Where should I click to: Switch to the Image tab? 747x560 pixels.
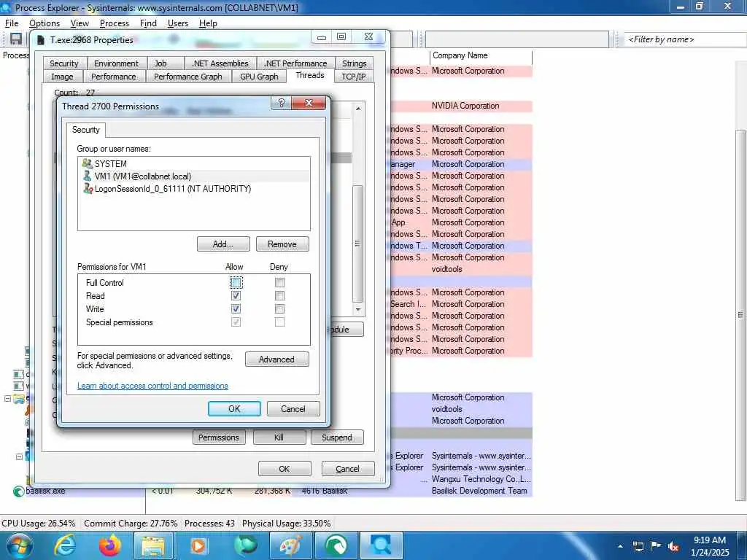[63, 76]
